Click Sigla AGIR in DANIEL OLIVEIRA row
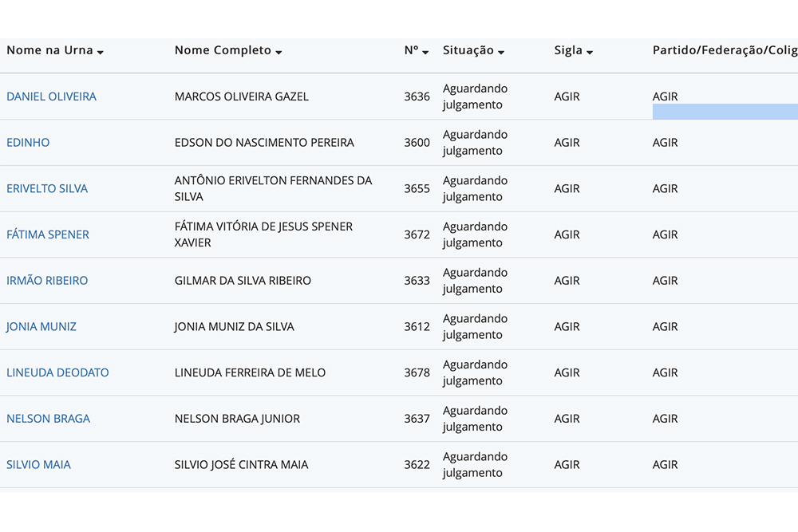This screenshot has height=532, width=798. 567,97
